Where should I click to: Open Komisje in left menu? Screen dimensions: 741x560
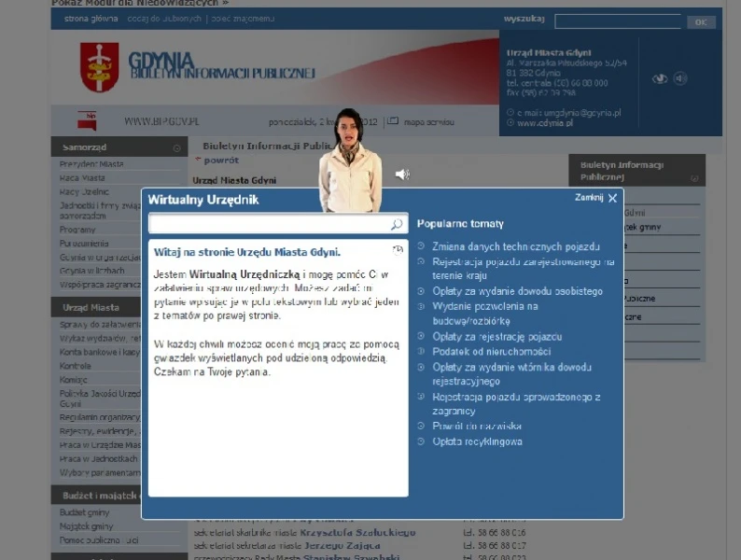[x=73, y=380]
